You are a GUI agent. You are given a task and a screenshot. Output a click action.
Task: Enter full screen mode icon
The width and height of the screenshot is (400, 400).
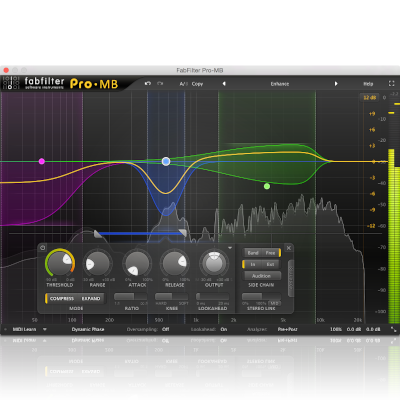(x=391, y=84)
